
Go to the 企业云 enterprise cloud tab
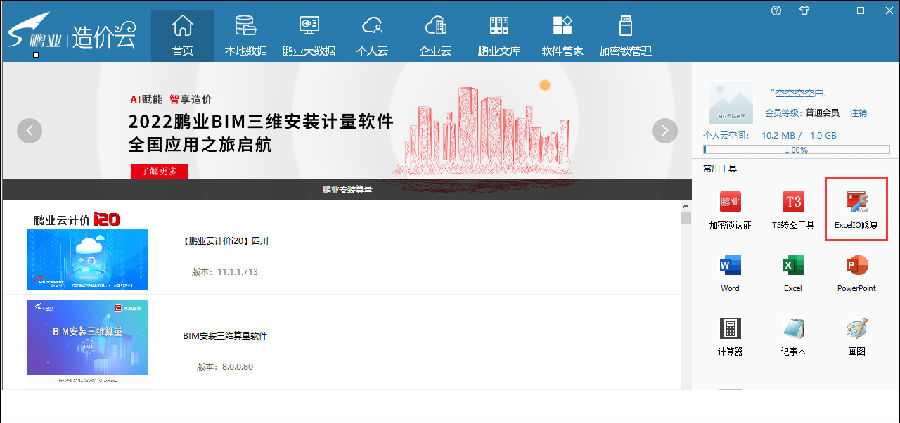click(435, 35)
